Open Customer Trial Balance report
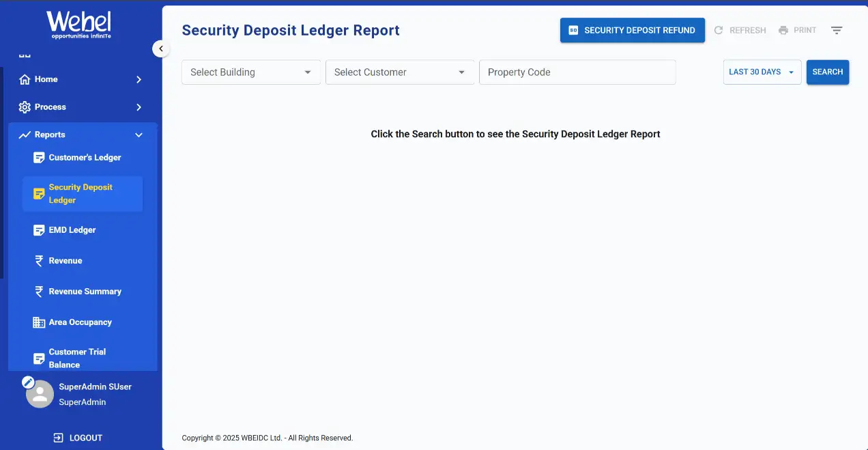868x450 pixels. (77, 358)
